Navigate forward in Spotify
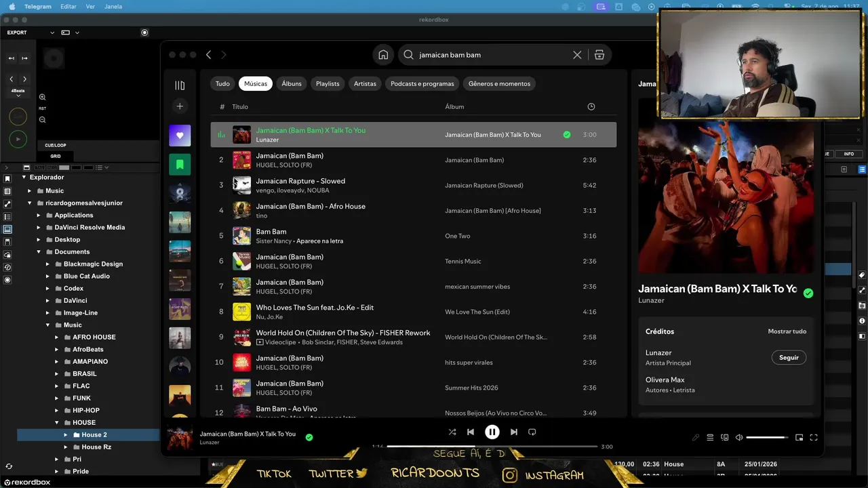 [x=224, y=55]
